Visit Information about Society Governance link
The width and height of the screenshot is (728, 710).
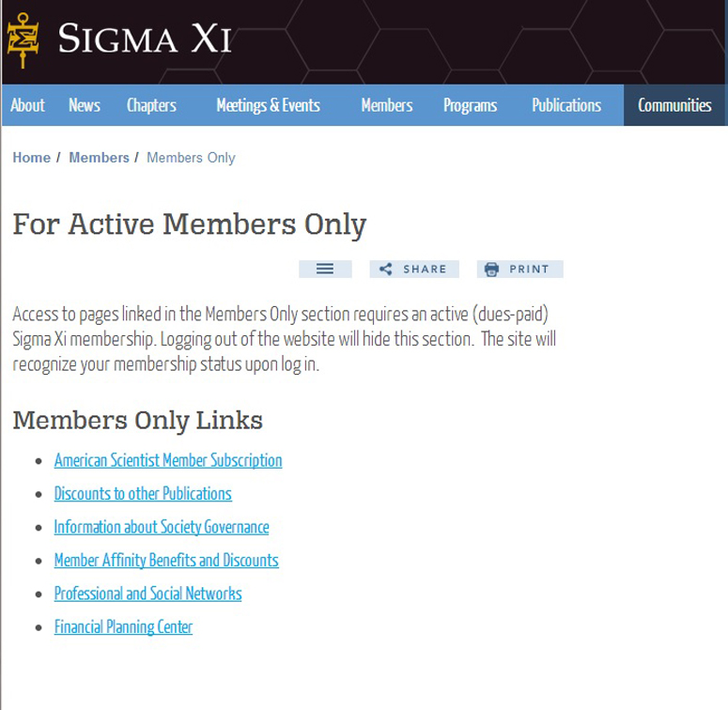coord(162,527)
